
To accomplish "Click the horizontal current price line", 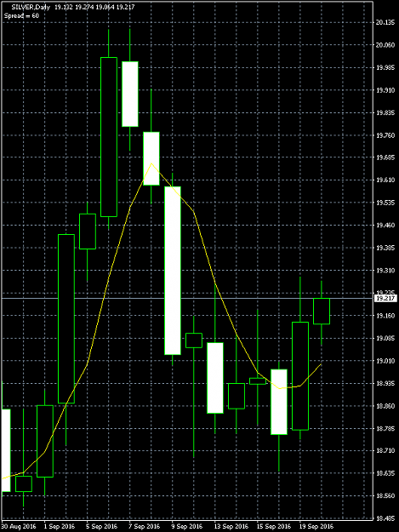I will pyautogui.click(x=186, y=298).
